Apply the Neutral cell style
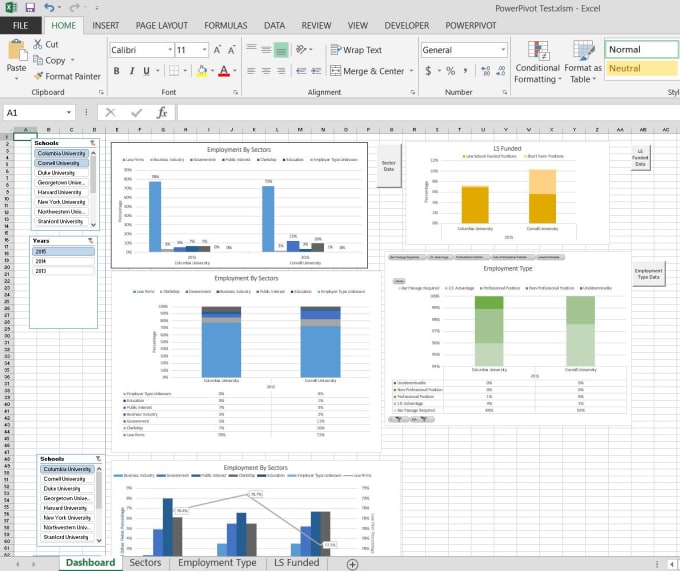 (x=641, y=68)
